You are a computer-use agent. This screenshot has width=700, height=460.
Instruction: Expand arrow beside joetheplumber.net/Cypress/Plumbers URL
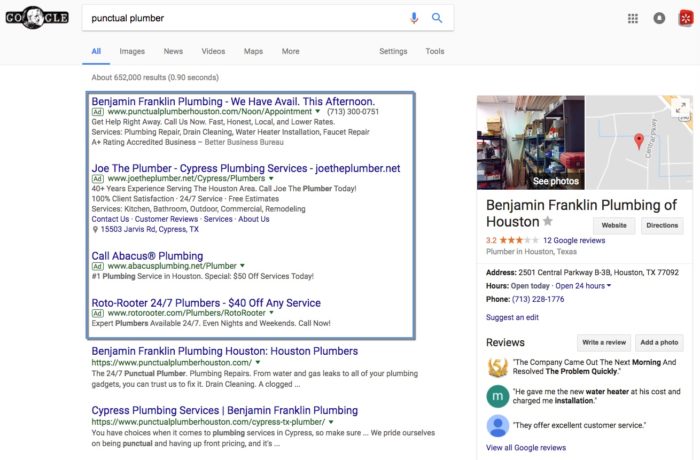271,179
